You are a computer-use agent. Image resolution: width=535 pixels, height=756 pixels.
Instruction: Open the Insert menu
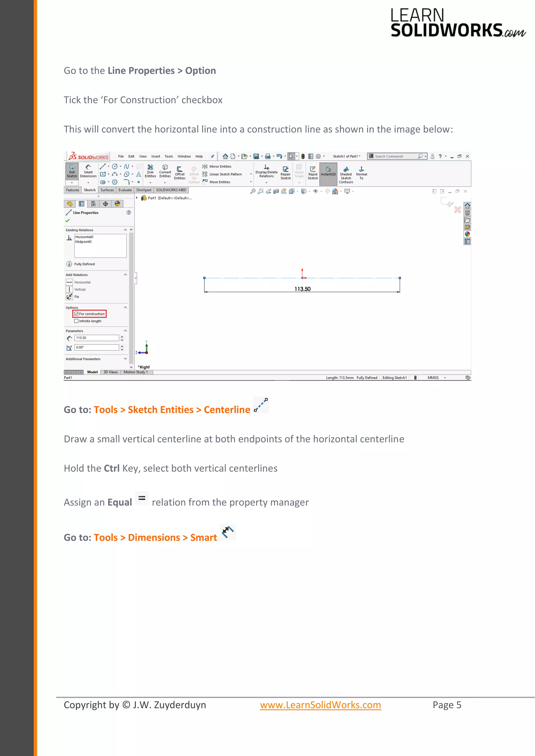[155, 156]
